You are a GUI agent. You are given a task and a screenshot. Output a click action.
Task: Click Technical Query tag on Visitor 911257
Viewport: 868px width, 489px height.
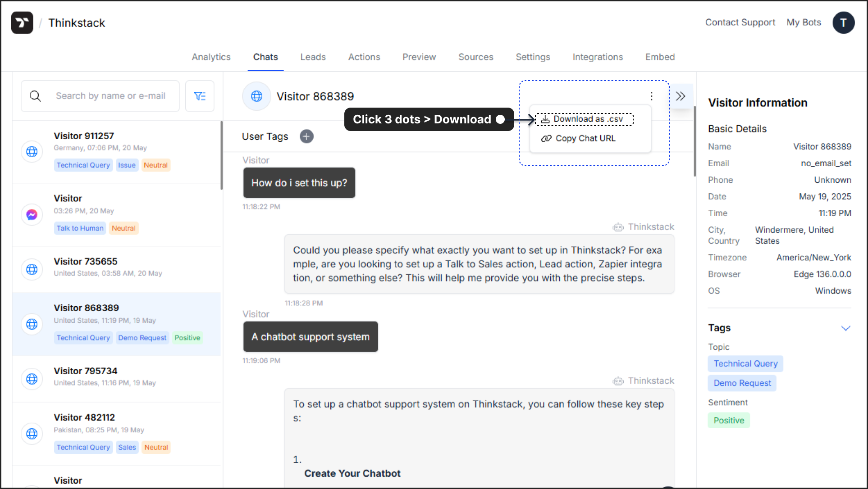[83, 165]
